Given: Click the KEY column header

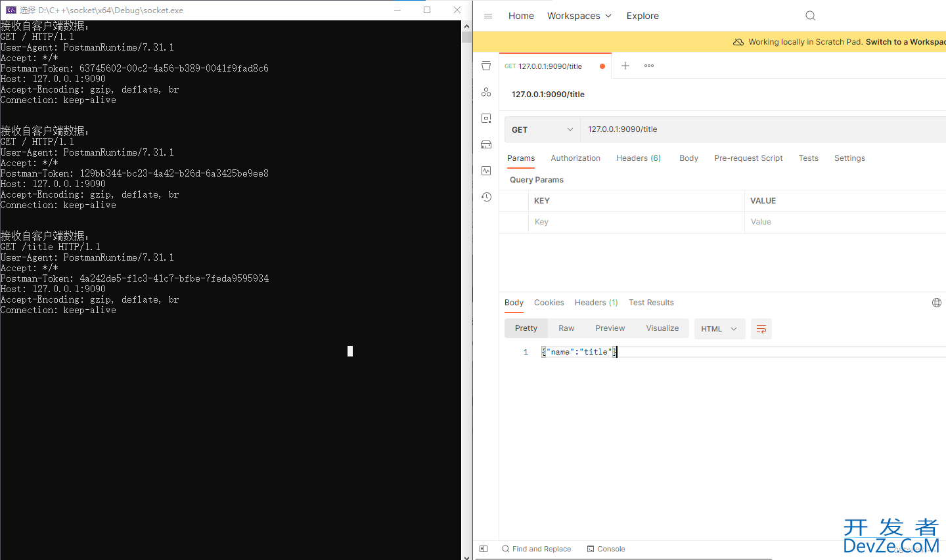Looking at the screenshot, I should tap(542, 201).
